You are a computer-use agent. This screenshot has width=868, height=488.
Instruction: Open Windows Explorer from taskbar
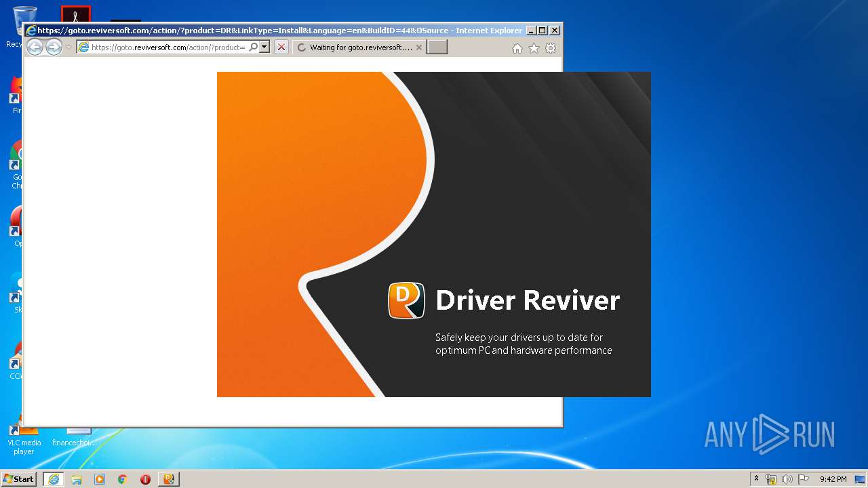pyautogui.click(x=77, y=479)
